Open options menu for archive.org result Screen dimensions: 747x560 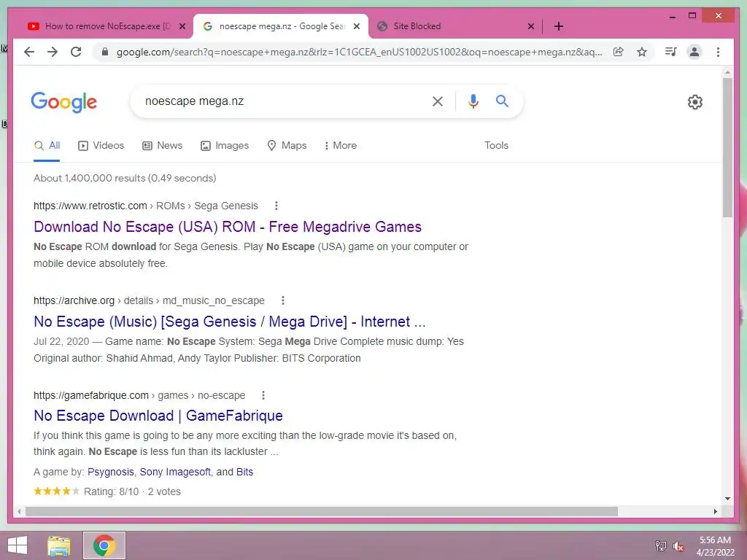tap(283, 300)
